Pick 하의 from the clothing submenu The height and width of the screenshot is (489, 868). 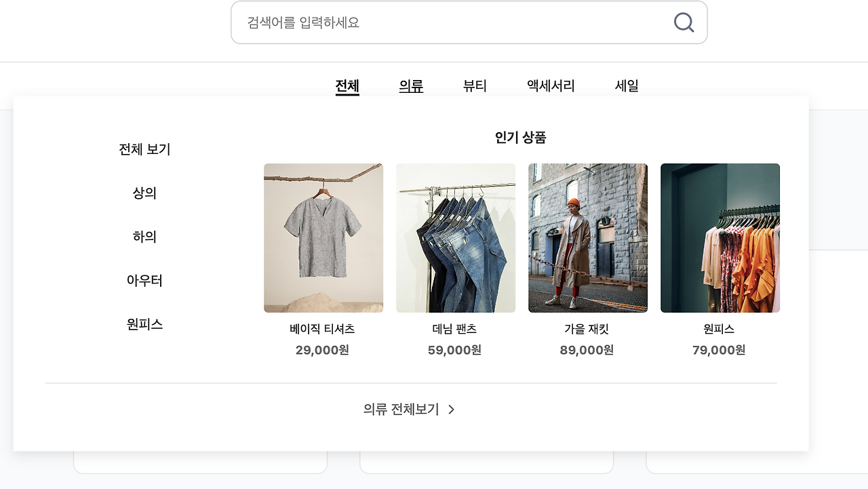coord(144,237)
